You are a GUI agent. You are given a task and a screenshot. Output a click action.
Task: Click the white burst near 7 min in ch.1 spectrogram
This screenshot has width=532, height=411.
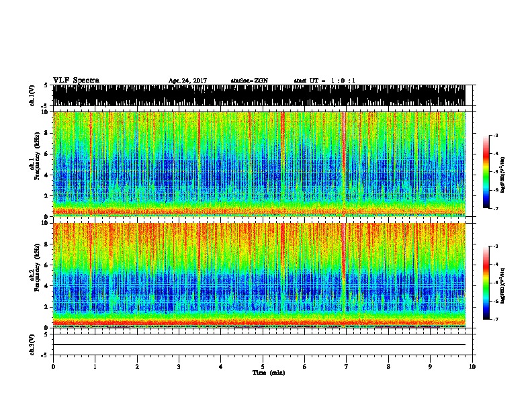(344, 142)
